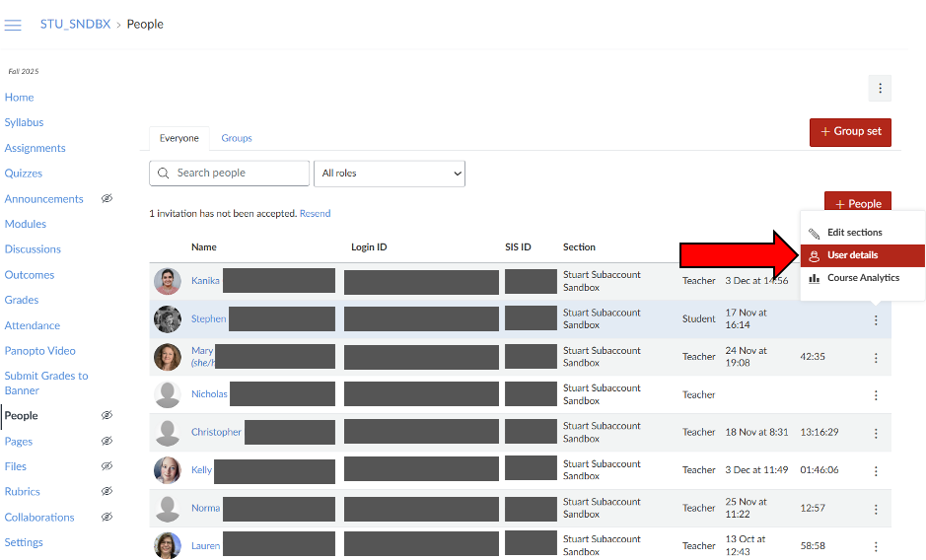The width and height of the screenshot is (926, 560).
Task: Open the Assignments page
Action: [35, 148]
